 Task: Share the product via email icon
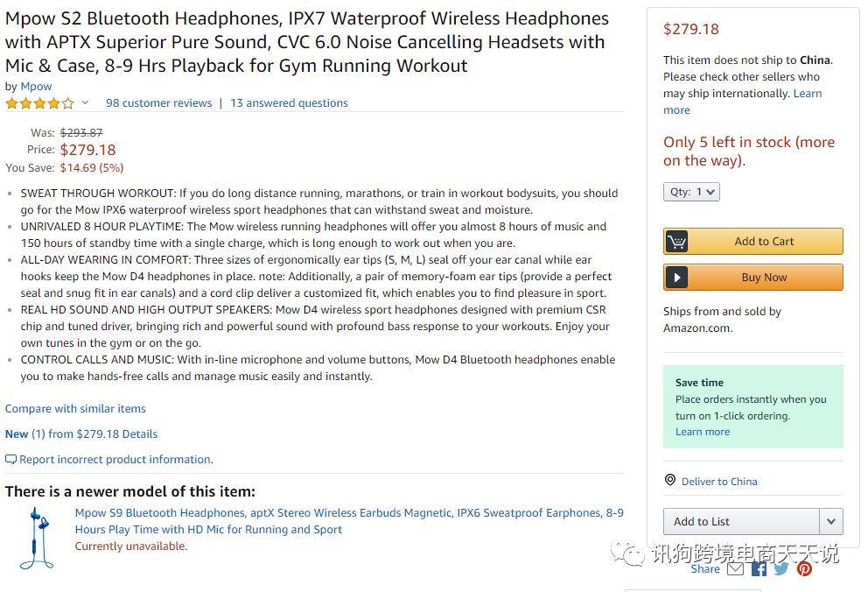click(736, 569)
